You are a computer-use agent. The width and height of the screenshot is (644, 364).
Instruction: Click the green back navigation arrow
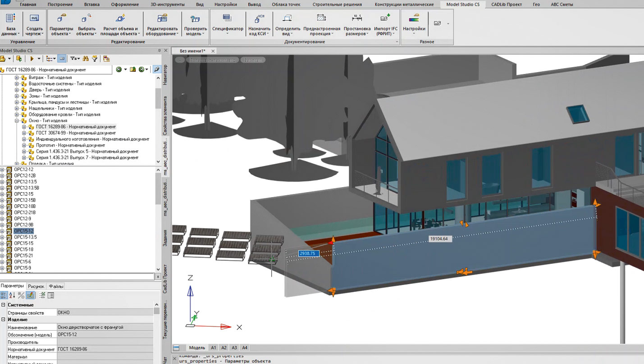click(120, 69)
